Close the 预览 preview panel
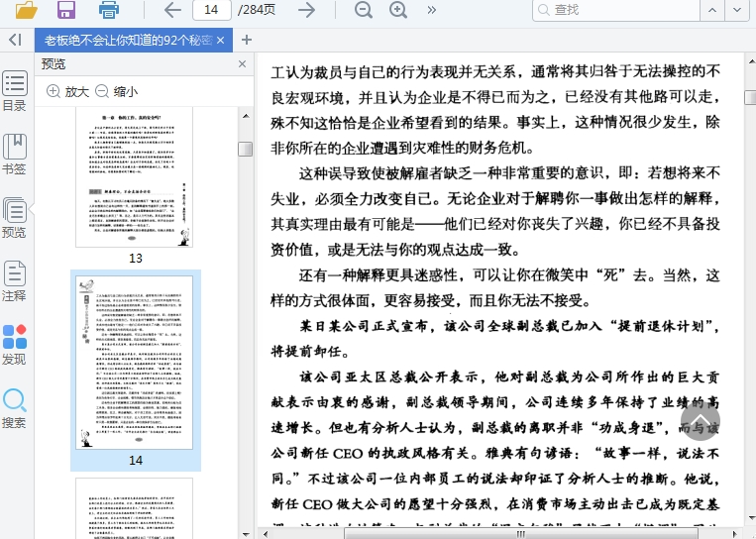The image size is (756, 539). [243, 64]
